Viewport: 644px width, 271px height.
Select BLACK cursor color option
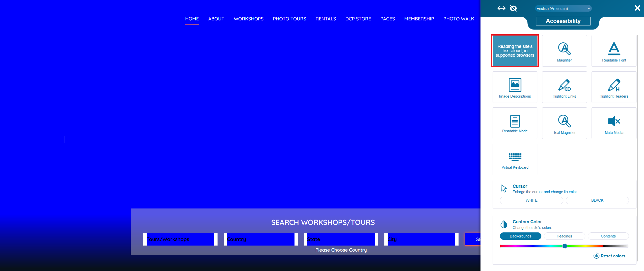[597, 200]
